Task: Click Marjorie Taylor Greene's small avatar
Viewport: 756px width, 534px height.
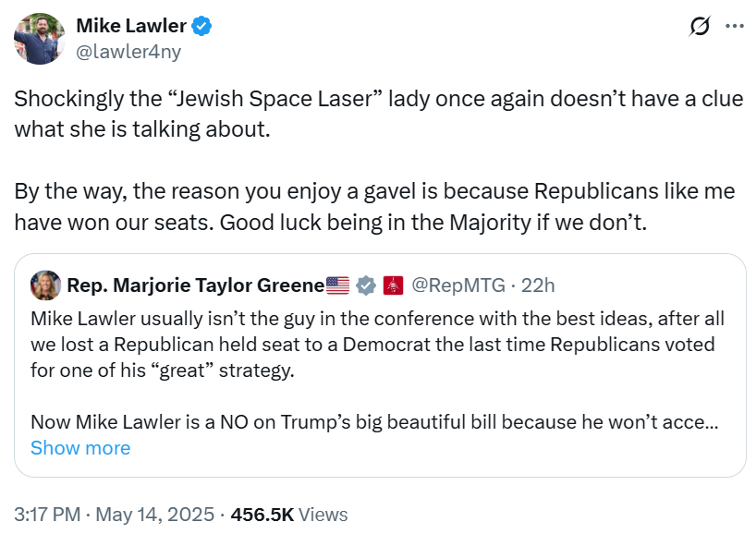Action: click(45, 285)
